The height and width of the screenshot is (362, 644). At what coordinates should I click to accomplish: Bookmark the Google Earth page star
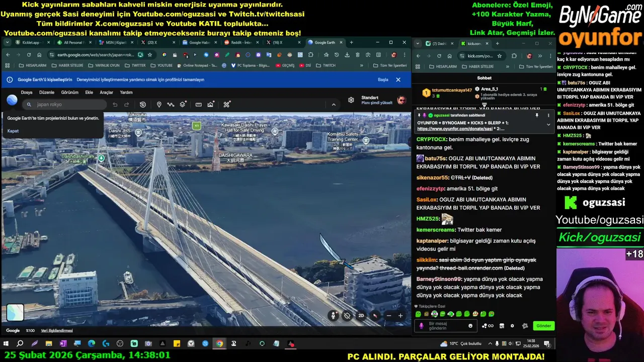(x=150, y=55)
